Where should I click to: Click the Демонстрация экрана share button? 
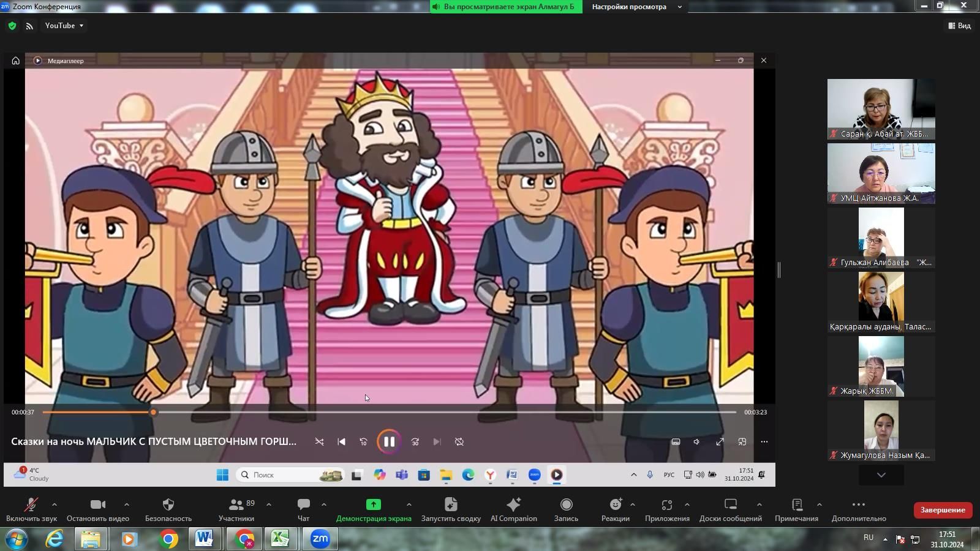[373, 504]
